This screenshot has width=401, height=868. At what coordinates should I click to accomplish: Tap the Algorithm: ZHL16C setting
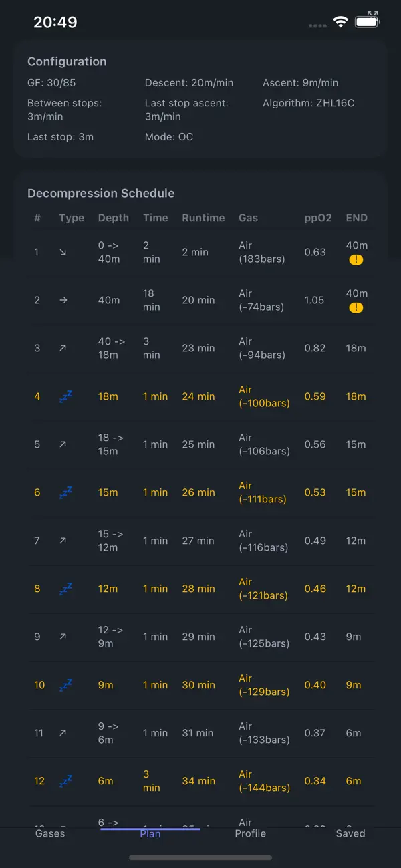(309, 104)
